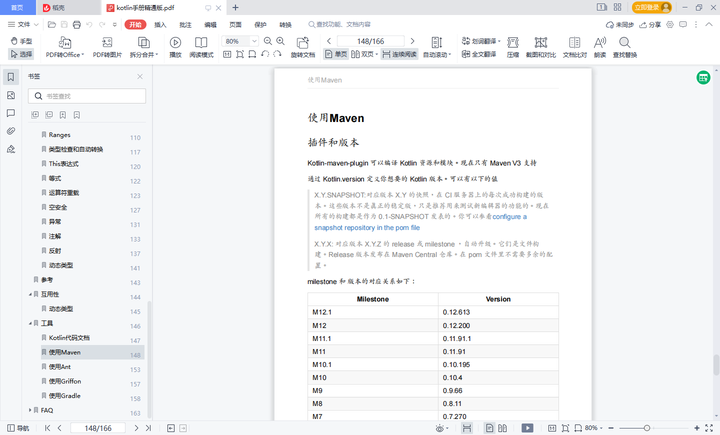
Task: Open 截图和对比 screenshot and compare
Action: point(541,47)
